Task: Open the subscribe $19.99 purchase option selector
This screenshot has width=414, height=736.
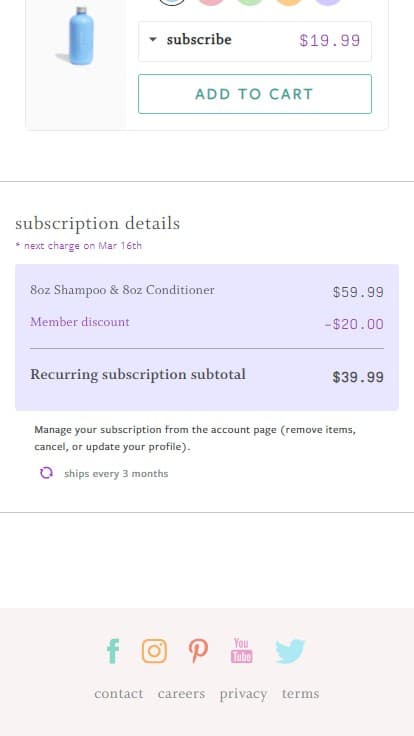Action: coord(255,41)
